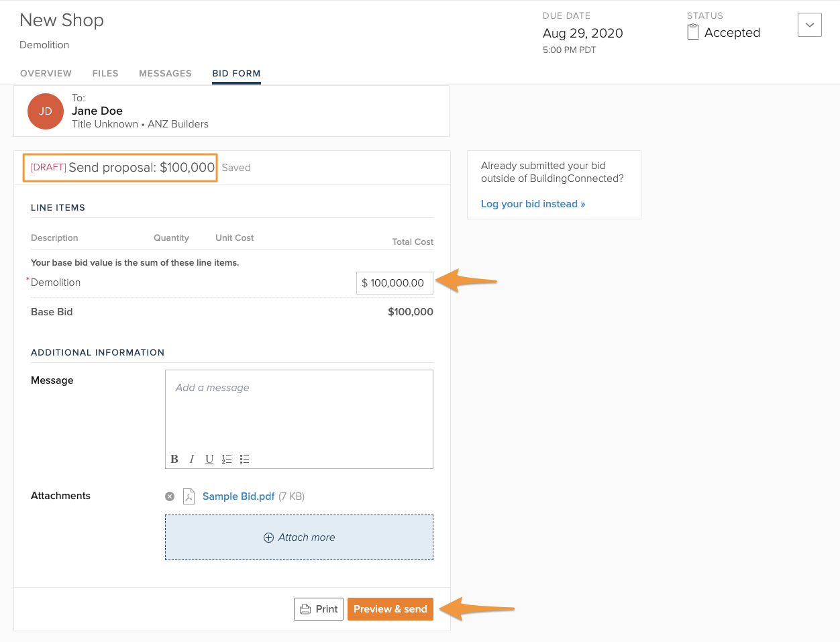This screenshot has height=642, width=840.
Task: Insert bulleted list in message
Action: point(244,459)
